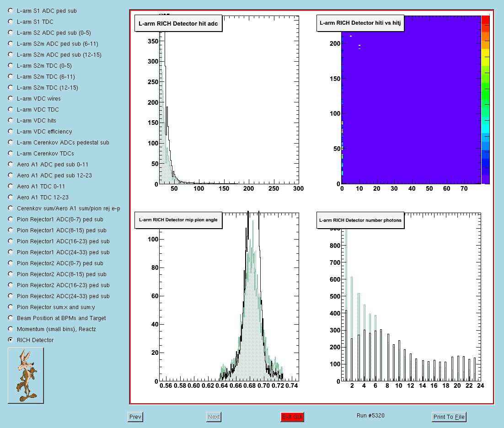Choose L-arm S2 ADC ped sub (0-5)

point(11,32)
